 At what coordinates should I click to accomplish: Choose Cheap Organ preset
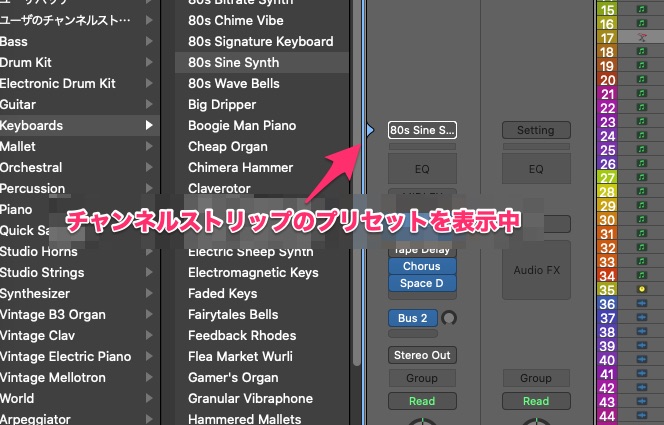pos(262,146)
